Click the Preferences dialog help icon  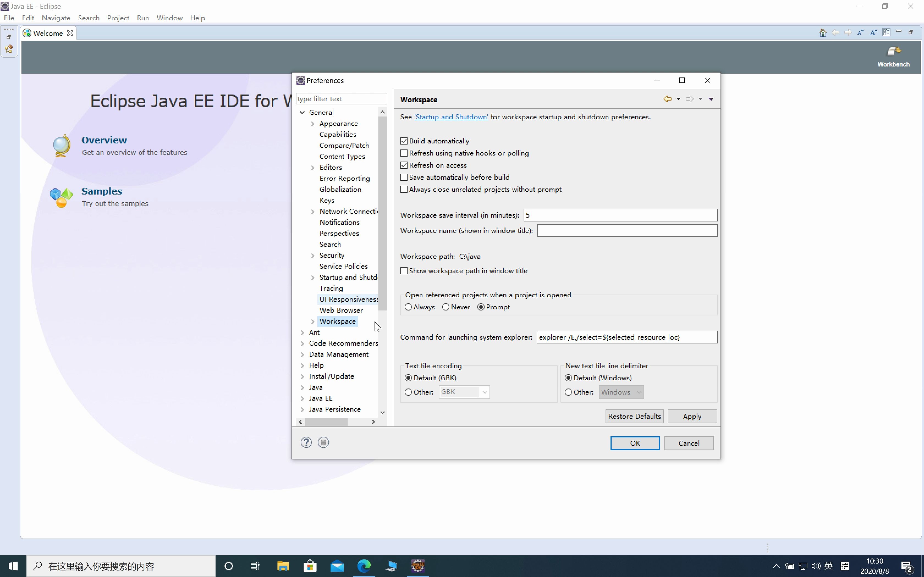click(306, 442)
